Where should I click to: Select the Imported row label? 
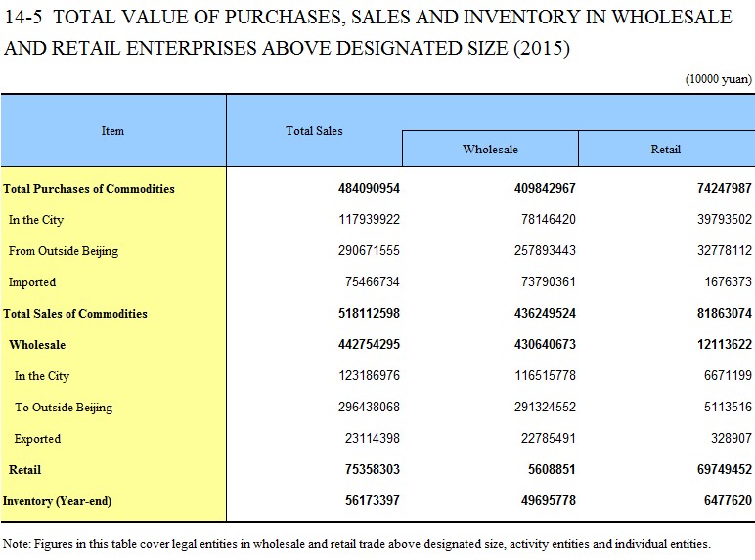[32, 282]
